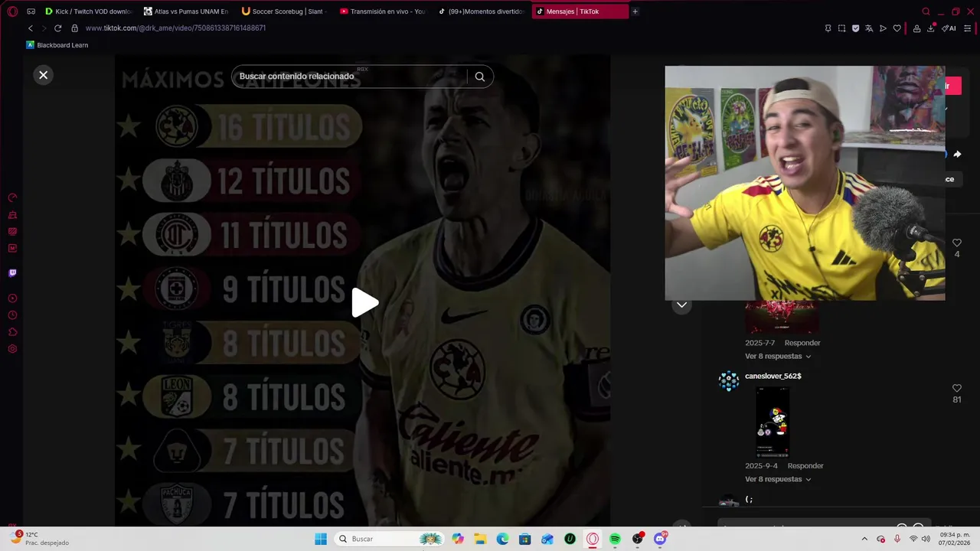Add page to bookmarks with heart icon

pyautogui.click(x=897, y=28)
